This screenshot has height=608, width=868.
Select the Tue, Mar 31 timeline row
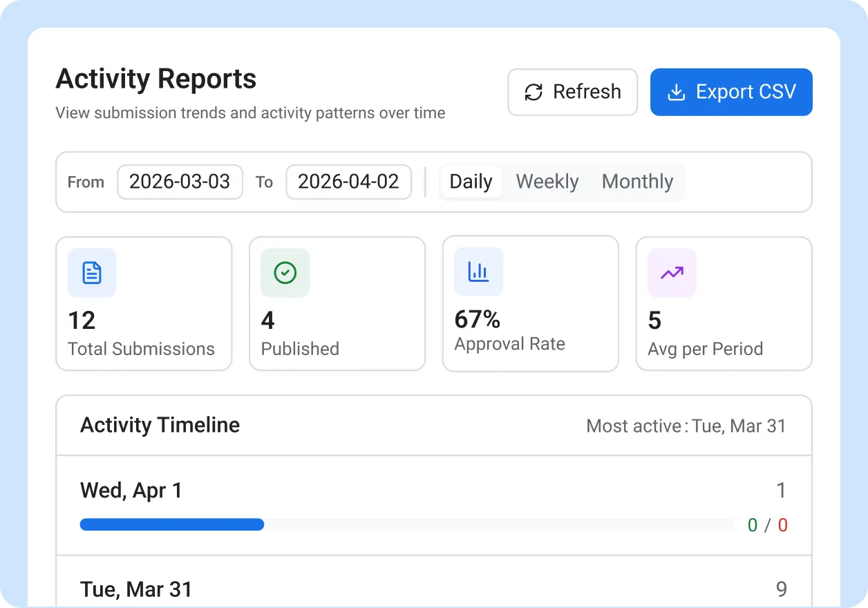(433, 589)
